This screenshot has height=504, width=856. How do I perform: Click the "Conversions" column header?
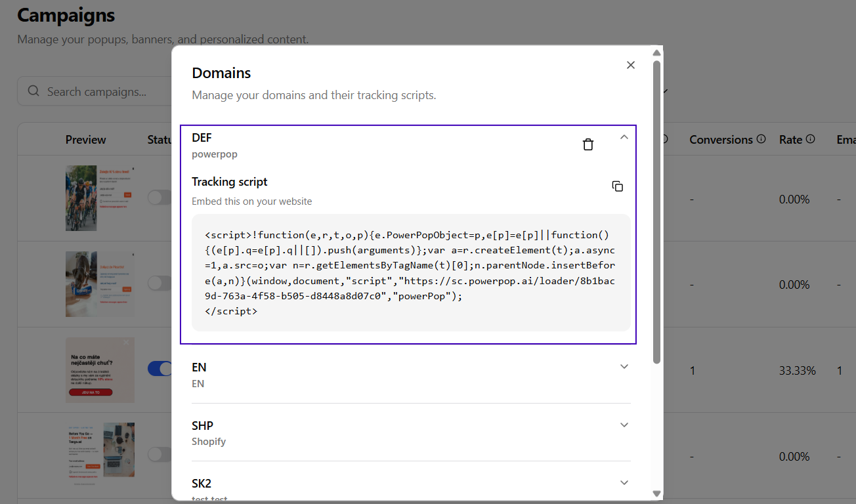721,140
